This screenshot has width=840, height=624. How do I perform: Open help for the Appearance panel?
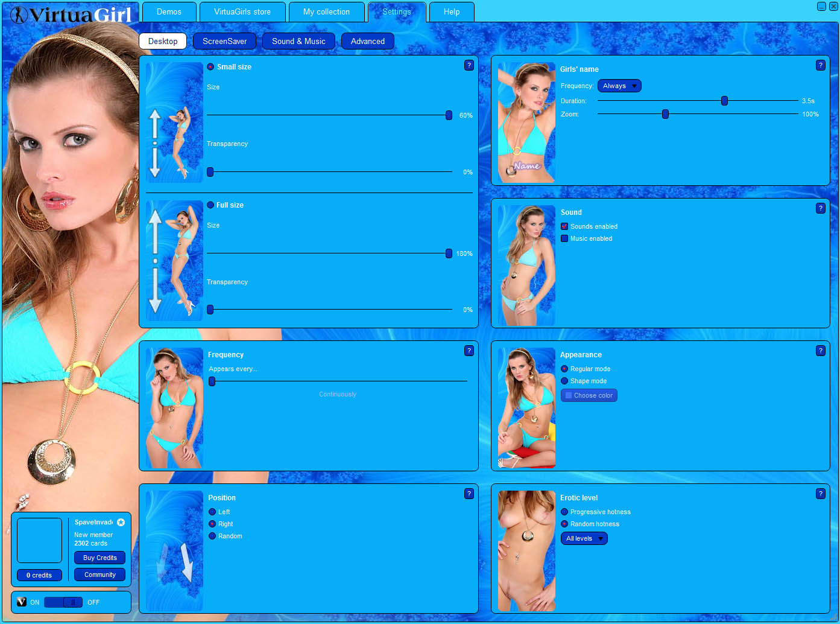pyautogui.click(x=820, y=351)
